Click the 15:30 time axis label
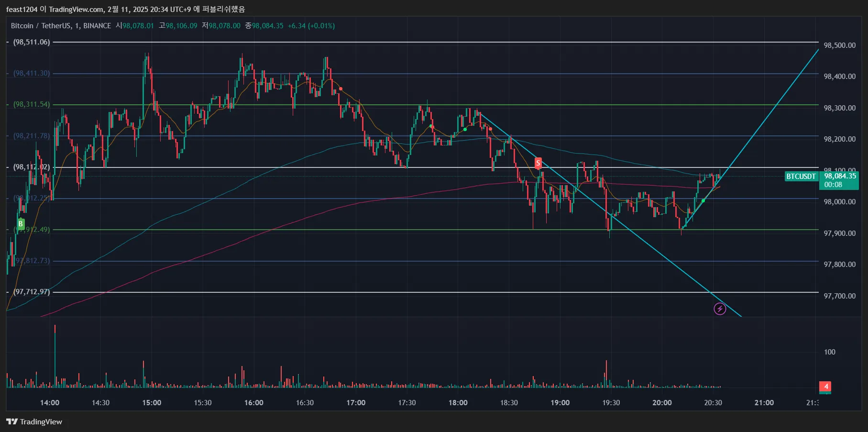The height and width of the screenshot is (432, 868). point(203,403)
